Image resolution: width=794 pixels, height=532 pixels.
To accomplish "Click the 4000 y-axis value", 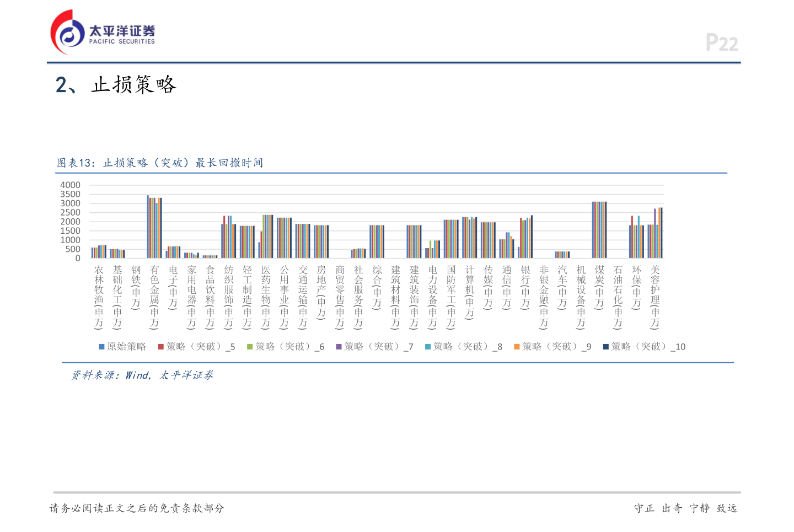I will pos(70,185).
